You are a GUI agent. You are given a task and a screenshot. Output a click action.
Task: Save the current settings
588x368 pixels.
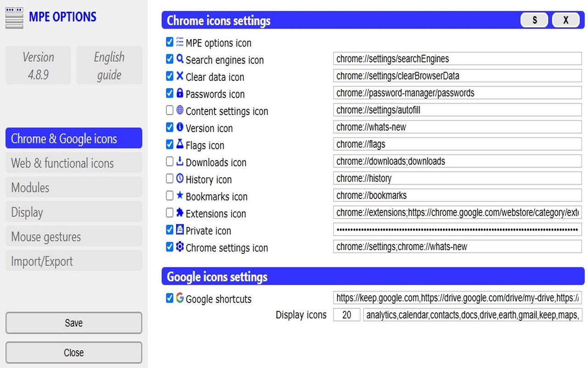tap(73, 323)
